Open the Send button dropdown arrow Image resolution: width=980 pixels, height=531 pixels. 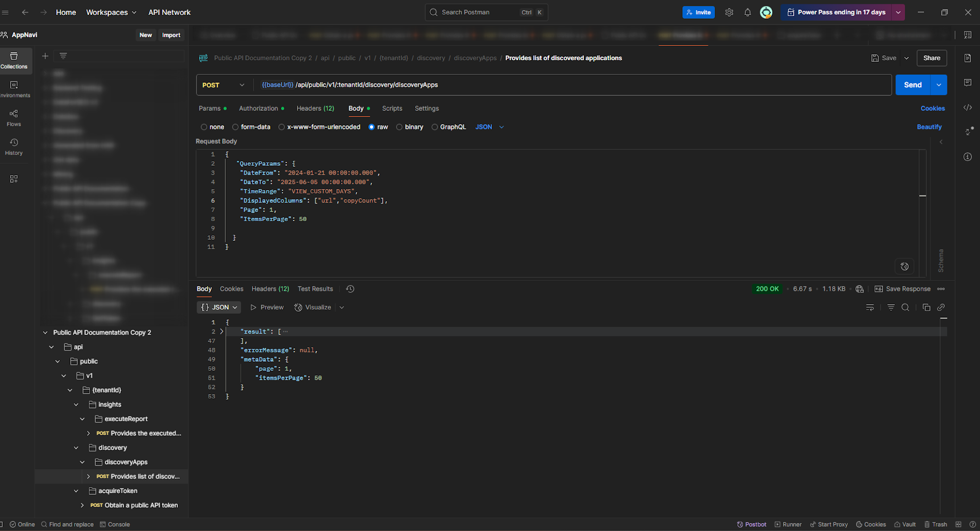pyautogui.click(x=938, y=85)
